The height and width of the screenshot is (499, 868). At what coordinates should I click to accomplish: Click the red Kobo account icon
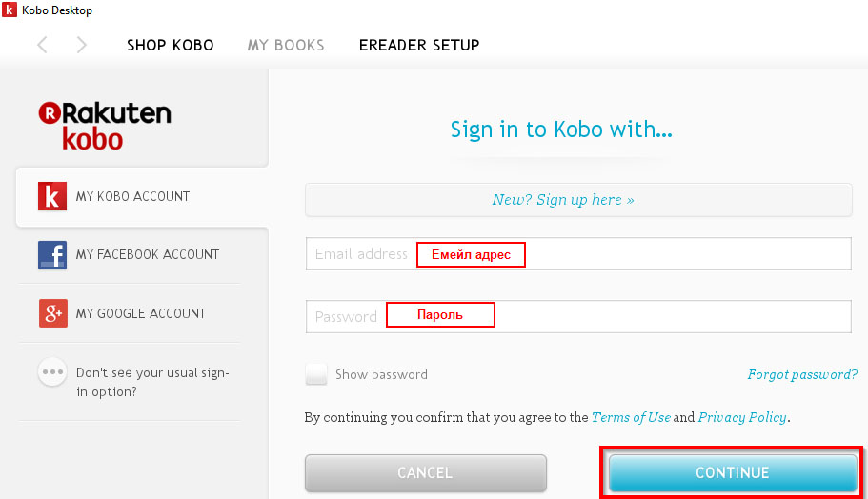pyautogui.click(x=52, y=196)
